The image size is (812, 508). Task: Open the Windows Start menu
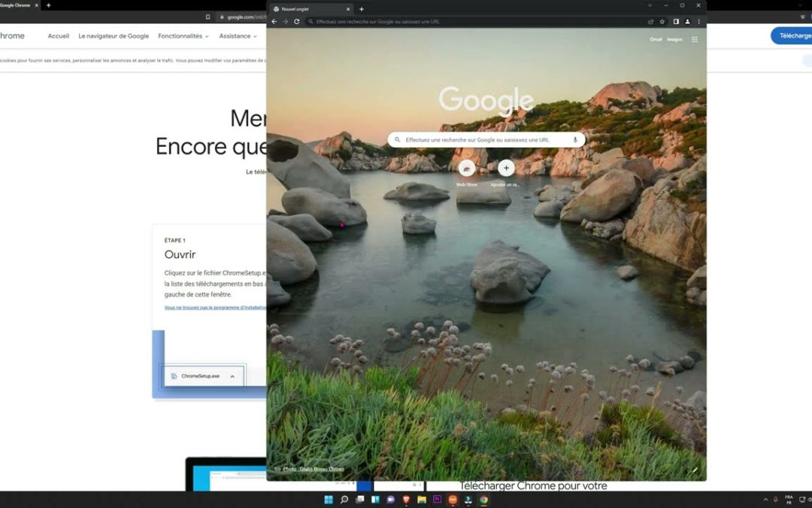329,500
